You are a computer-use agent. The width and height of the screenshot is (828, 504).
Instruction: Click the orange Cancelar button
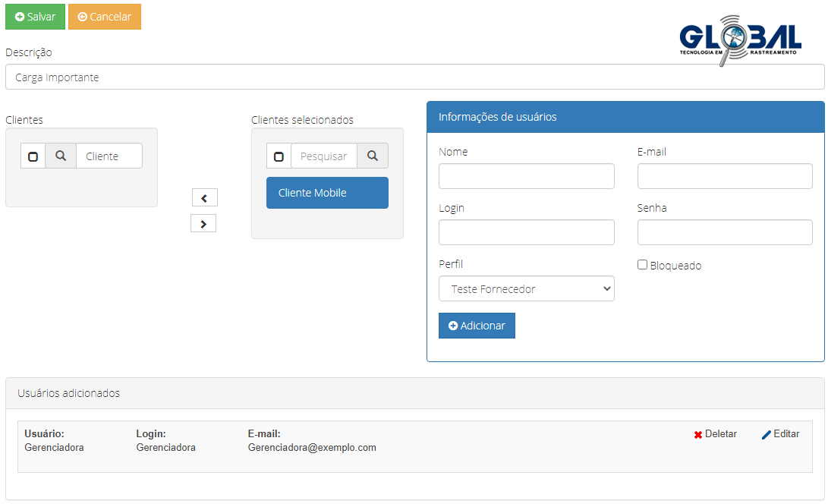105,17
